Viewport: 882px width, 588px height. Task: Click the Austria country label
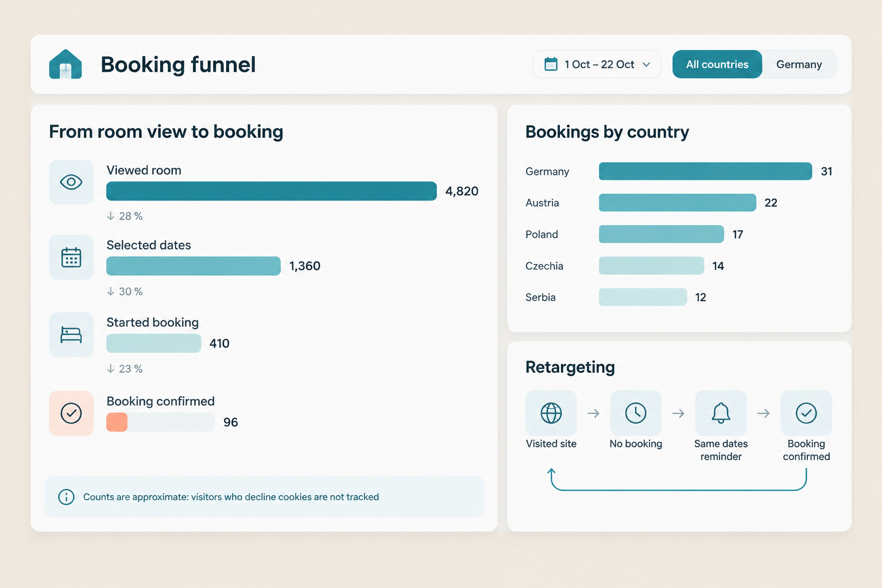pyautogui.click(x=542, y=203)
